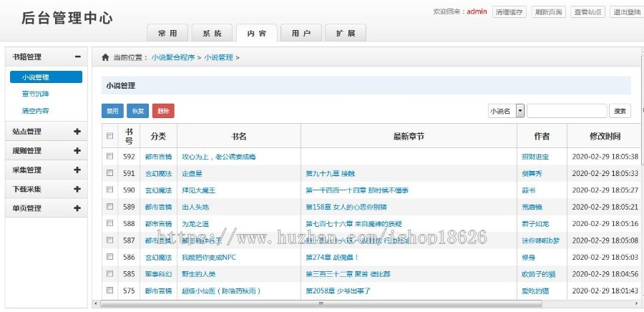Open the 小说名 search type dropdown
Viewport: 644px width, 312px height.
(x=506, y=111)
